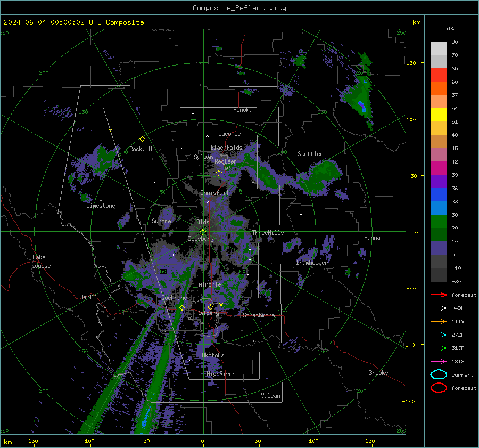Pick the magenta 42-39 dBZ legend swatch
This screenshot has width=479, height=448.
click(x=439, y=168)
